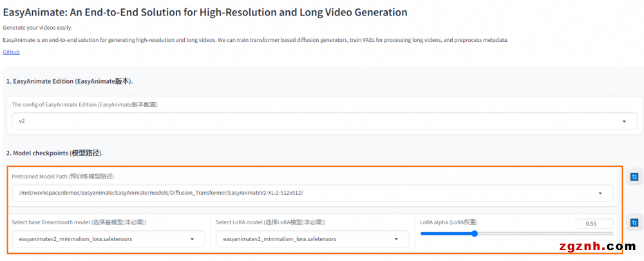Open the LoRA model dropdown arrow
The image size is (644, 261).
(396, 239)
